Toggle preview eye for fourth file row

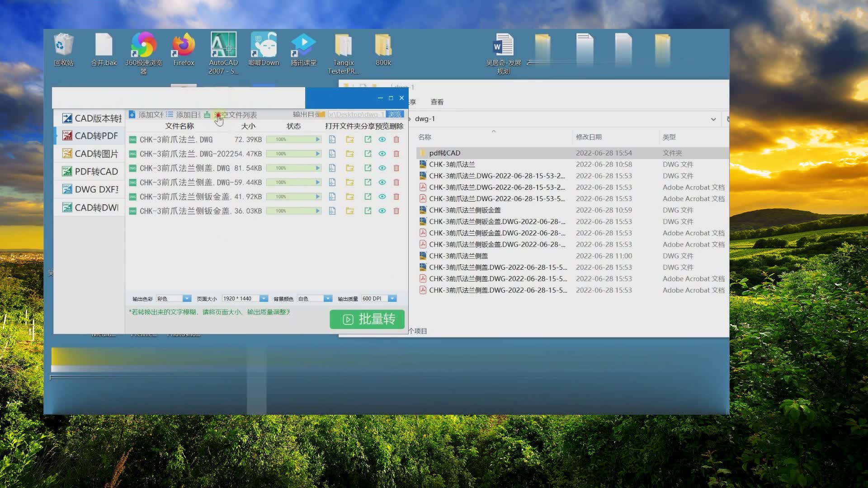[x=382, y=183]
